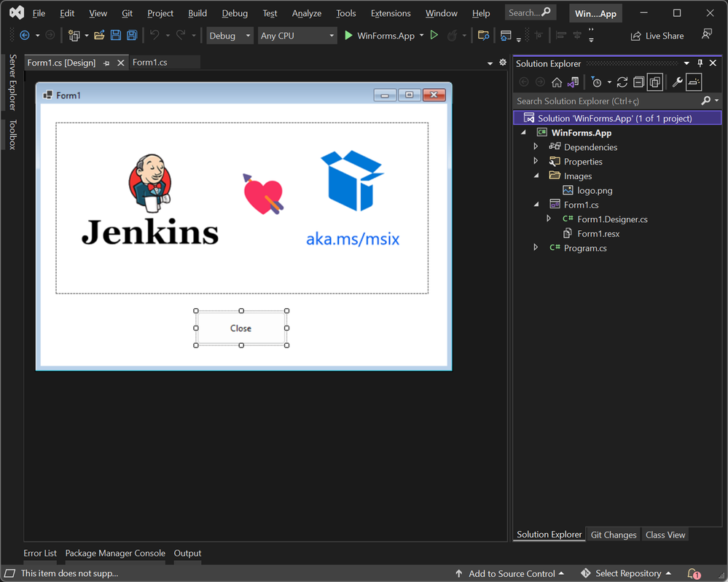Image resolution: width=728 pixels, height=582 pixels.
Task: Switch to Git Changes tab
Action: click(614, 535)
